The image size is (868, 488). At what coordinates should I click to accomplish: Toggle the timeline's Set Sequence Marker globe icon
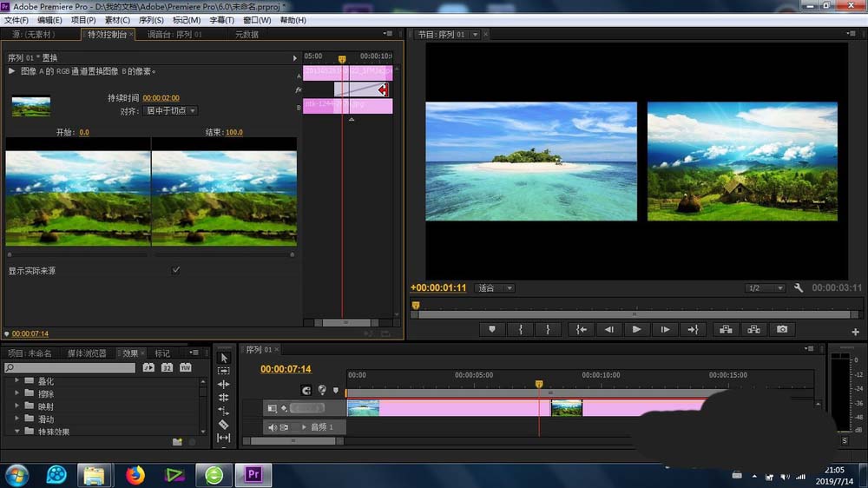tap(322, 390)
